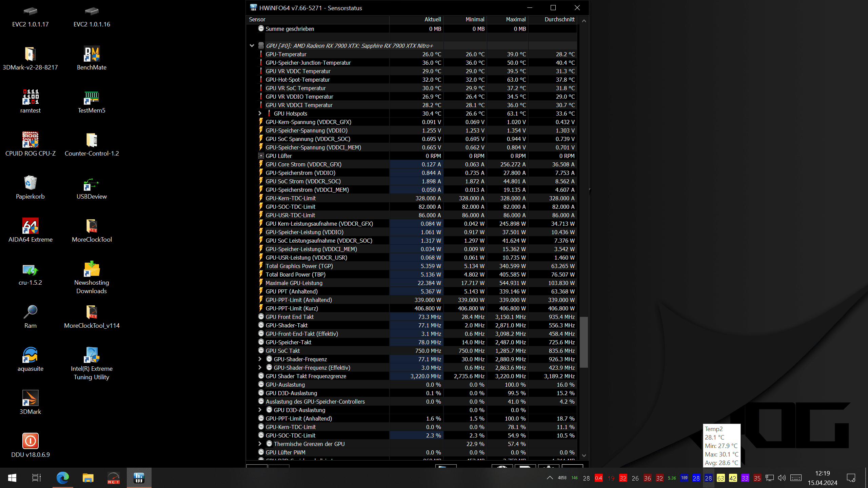Open the BenchMate desktop icon
This screenshot has width=868, height=488.
coord(92,54)
